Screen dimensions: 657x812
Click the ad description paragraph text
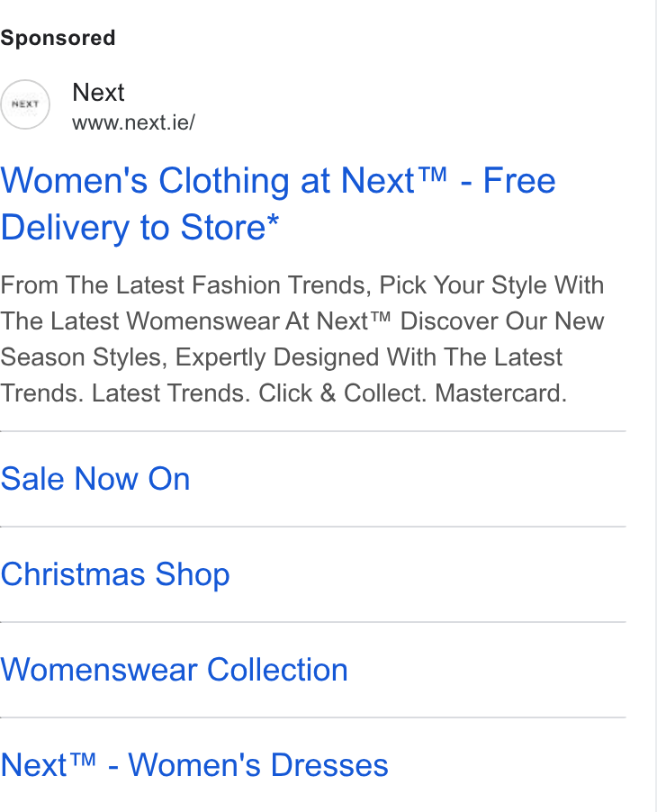click(x=302, y=339)
